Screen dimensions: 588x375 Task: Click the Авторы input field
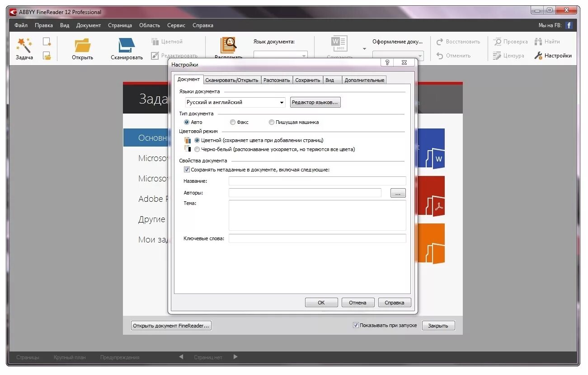(x=305, y=193)
